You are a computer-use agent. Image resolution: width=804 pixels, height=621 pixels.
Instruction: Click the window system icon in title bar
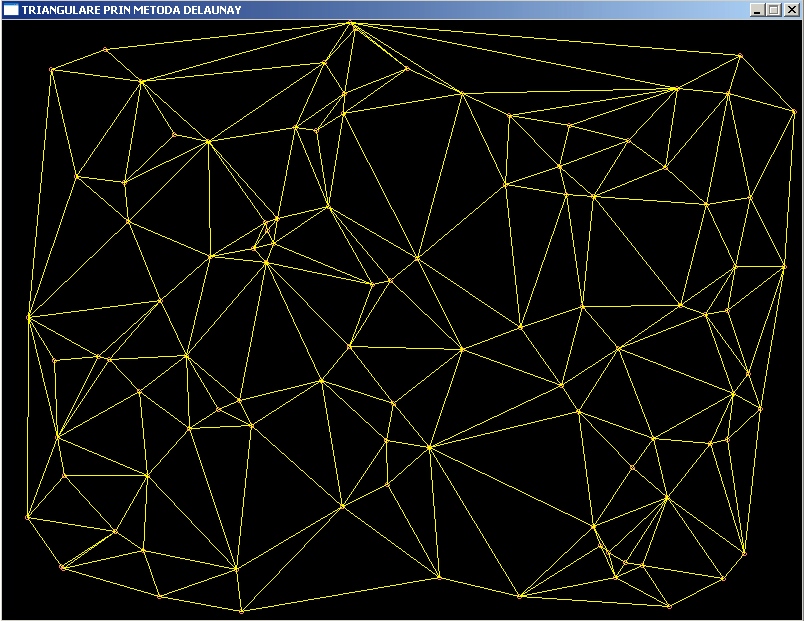[x=11, y=10]
